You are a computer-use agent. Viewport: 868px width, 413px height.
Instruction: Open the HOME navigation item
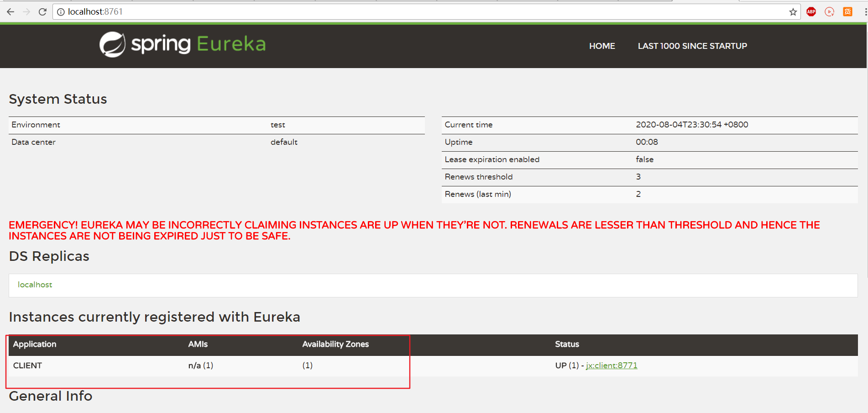point(602,46)
